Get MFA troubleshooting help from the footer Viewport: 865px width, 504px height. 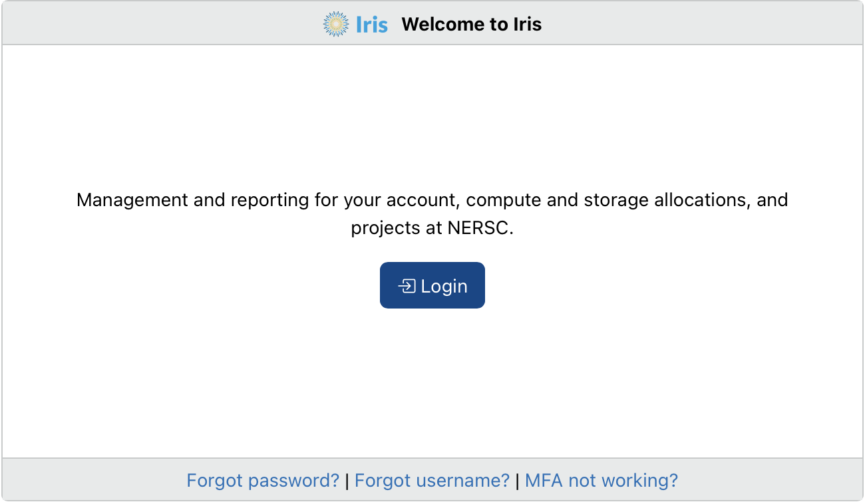coord(601,480)
